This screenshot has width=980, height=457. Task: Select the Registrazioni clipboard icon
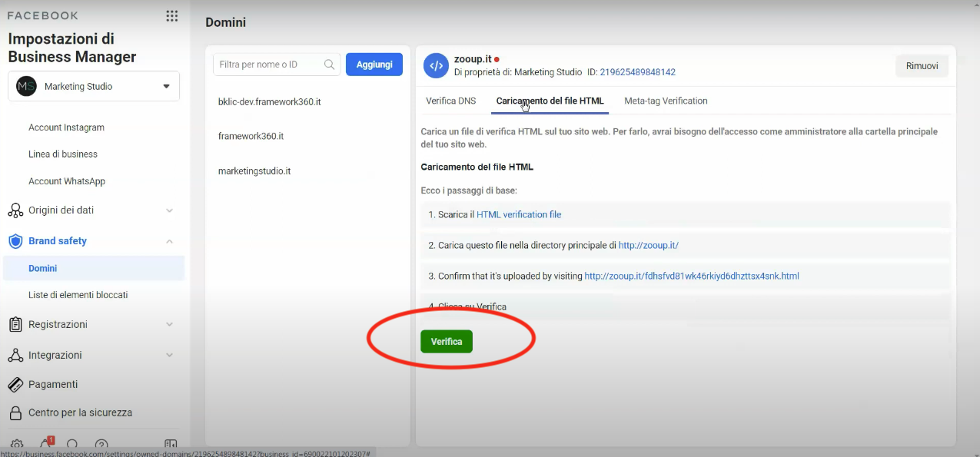tap(15, 324)
